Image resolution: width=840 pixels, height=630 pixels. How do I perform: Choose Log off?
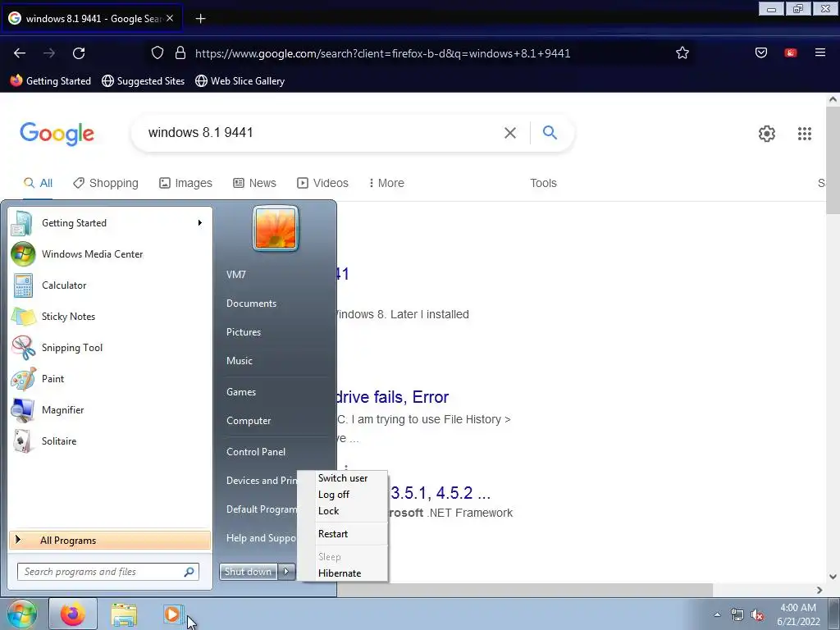(x=343, y=495)
